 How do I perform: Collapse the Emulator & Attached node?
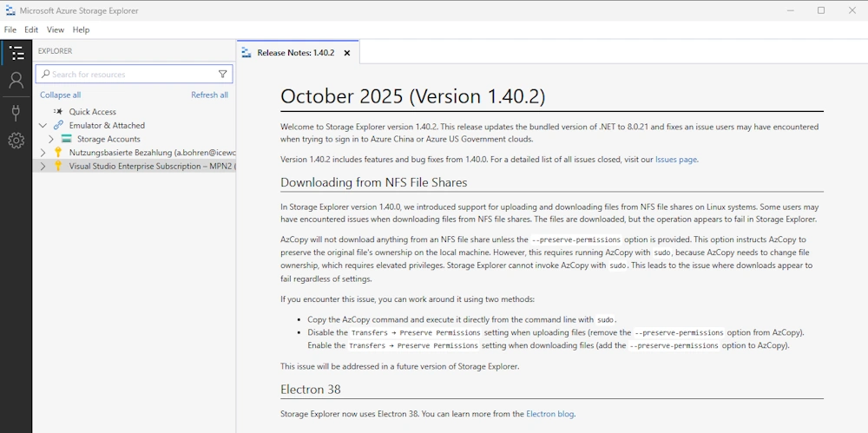tap(43, 125)
